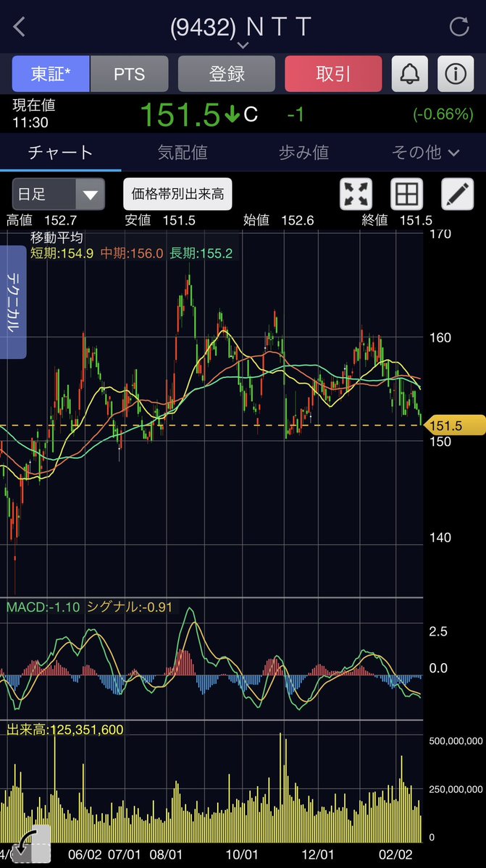Tap the 500,000,000 volume axis label
The height and width of the screenshot is (868, 486).
(456, 741)
